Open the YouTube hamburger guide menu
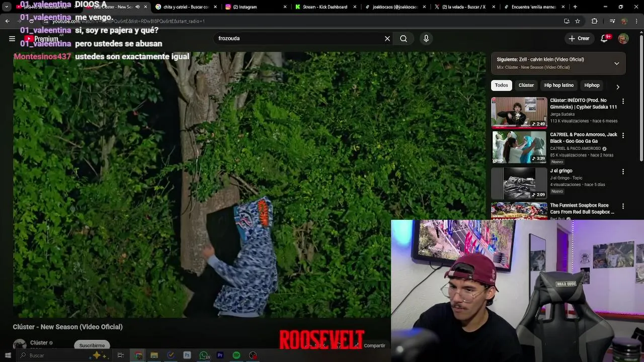Image resolution: width=644 pixels, height=362 pixels. click(12, 39)
